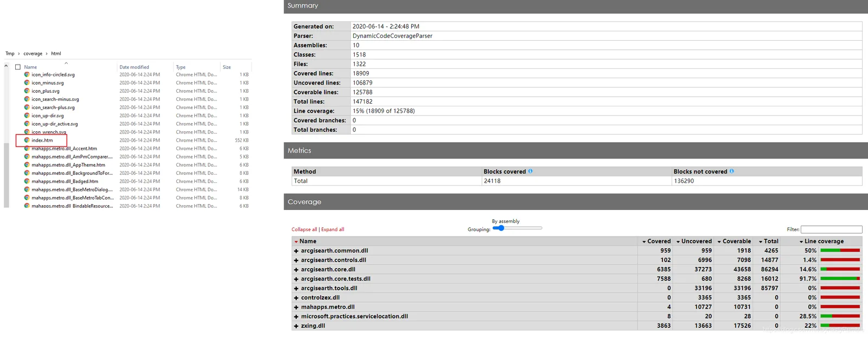Click the line coverage bar for arcgisearth.common.dll
Viewport: 868px width, 337px height.
coord(840,251)
